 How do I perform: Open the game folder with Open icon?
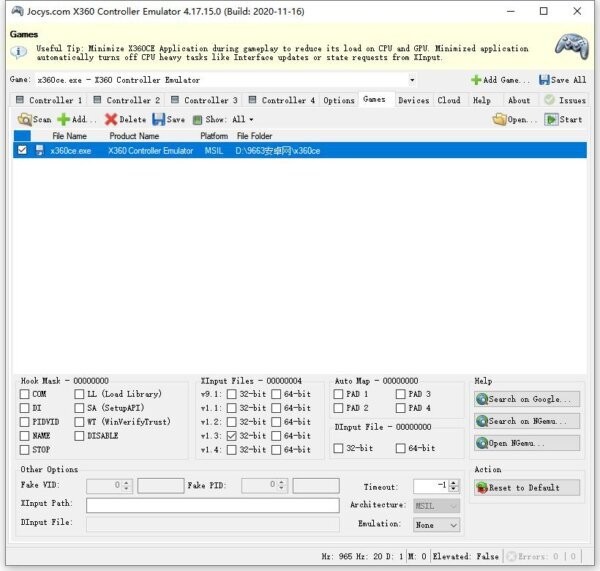click(499, 119)
